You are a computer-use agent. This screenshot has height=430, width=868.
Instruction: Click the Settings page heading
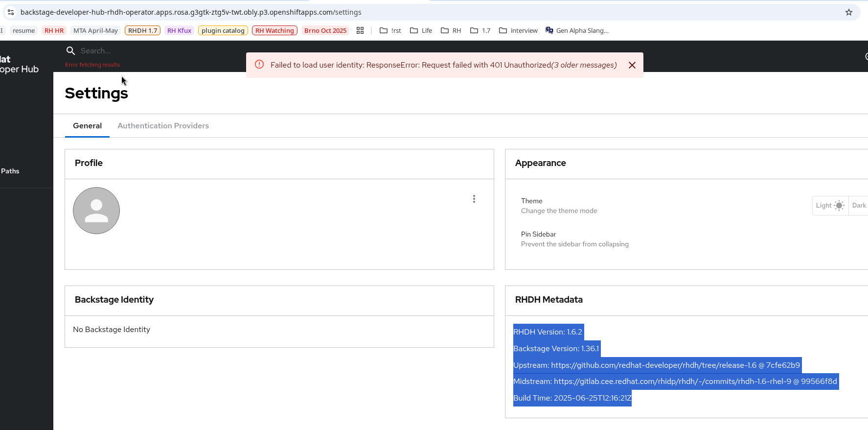pos(96,93)
